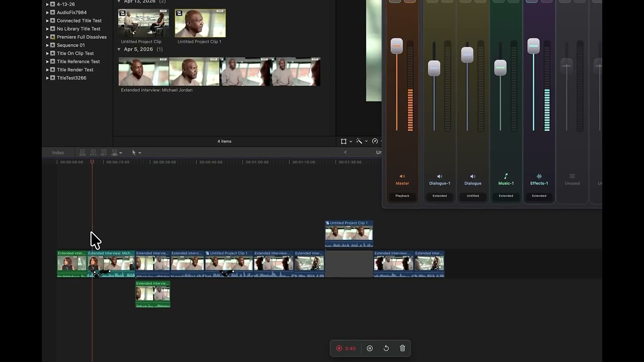Open the timeline Index panel
The height and width of the screenshot is (362, 644).
pyautogui.click(x=58, y=152)
